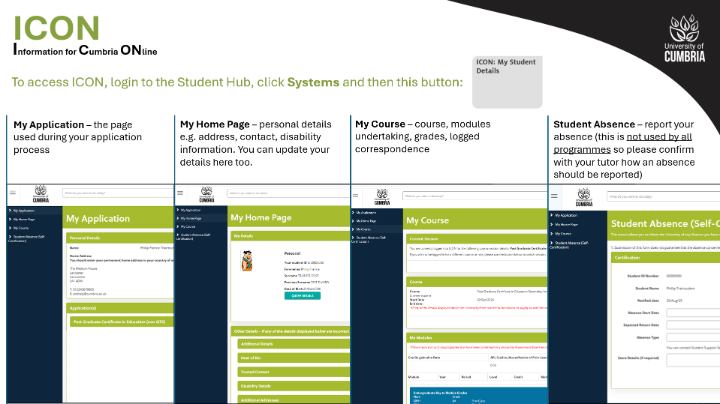
Task: Click search box in Student Absence screenshot
Action: (x=664, y=197)
